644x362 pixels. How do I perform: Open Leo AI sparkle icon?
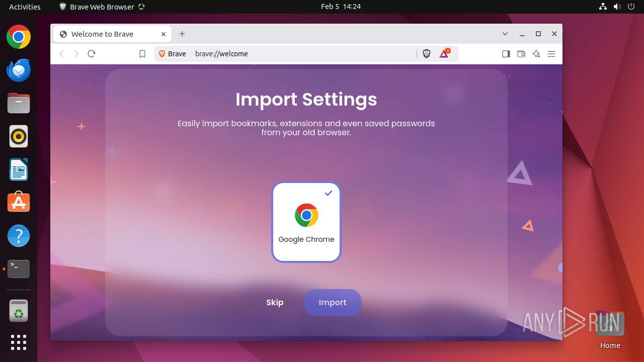click(536, 54)
